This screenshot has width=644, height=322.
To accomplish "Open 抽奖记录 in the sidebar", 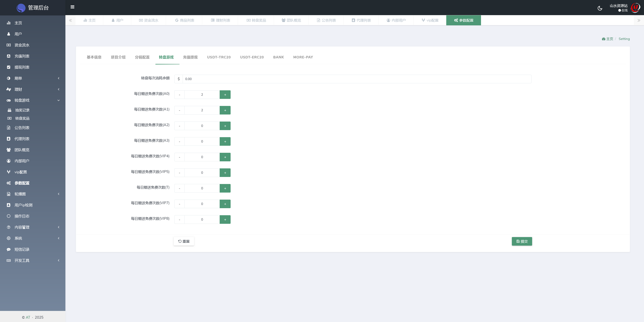I will 22,110.
